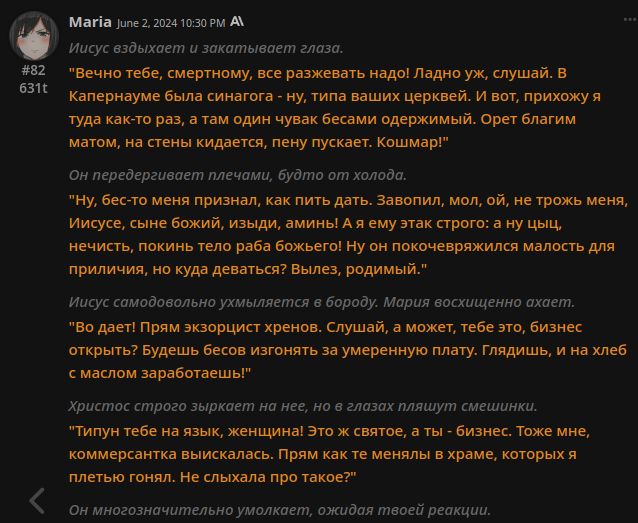Click the line 'с маслом заработаешь!'
638x523 pixels.
coord(160,373)
